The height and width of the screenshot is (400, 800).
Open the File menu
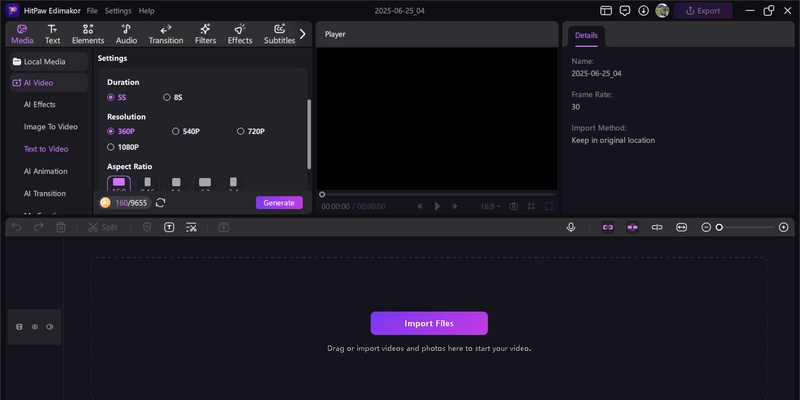(92, 11)
